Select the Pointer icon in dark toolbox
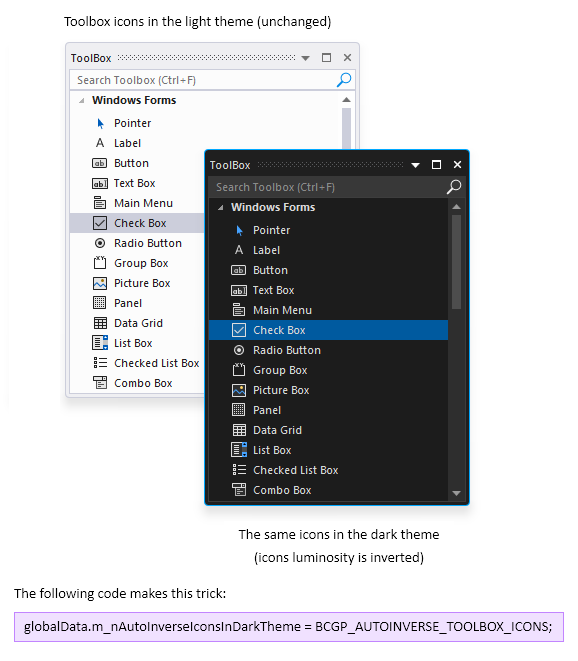Image resolution: width=578 pixels, height=661 pixels. point(239,230)
